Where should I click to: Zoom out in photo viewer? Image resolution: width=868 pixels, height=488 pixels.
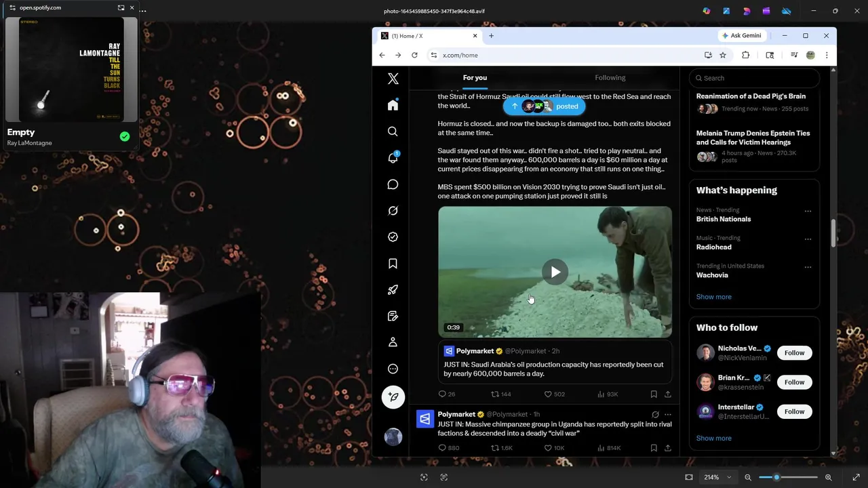click(x=748, y=477)
